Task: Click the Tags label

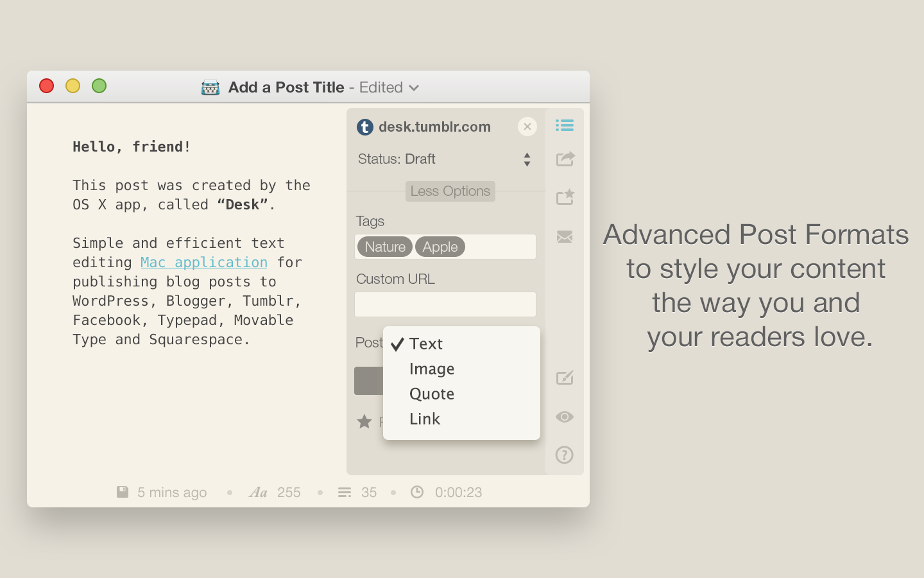Action: [370, 221]
